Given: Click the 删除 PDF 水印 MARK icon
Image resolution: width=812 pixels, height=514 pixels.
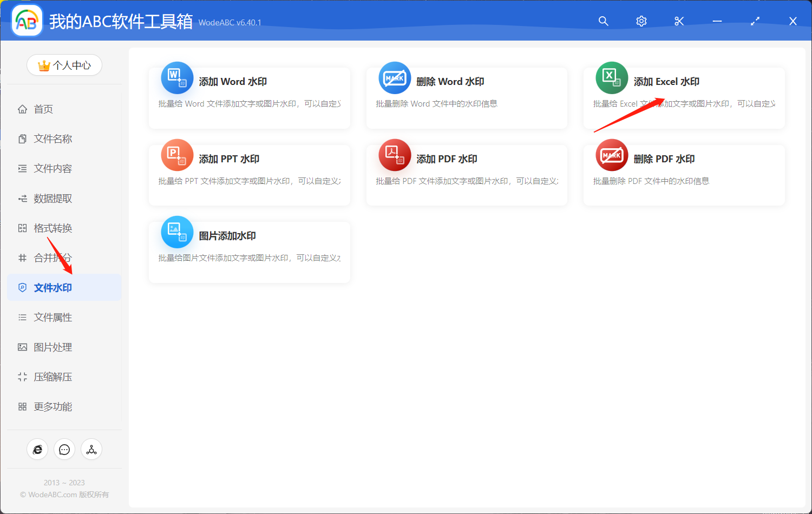Looking at the screenshot, I should click(611, 155).
